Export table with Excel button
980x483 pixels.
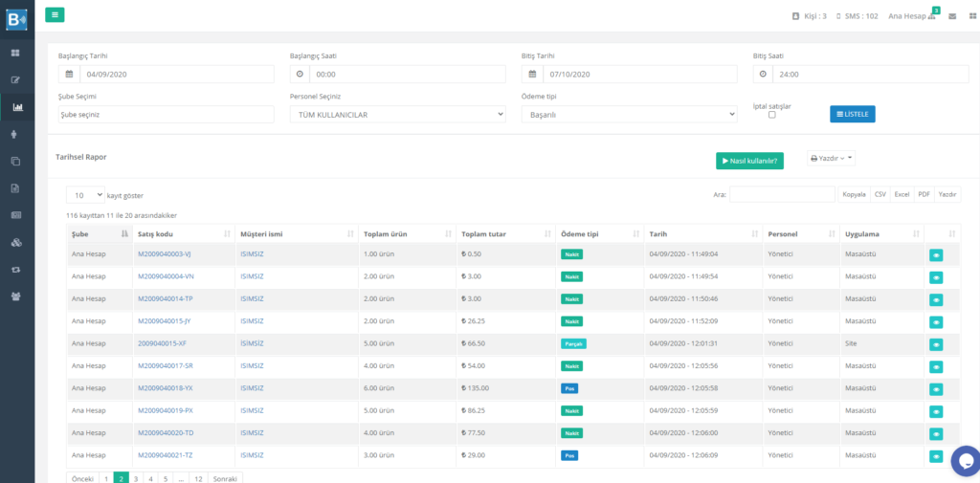tap(902, 194)
